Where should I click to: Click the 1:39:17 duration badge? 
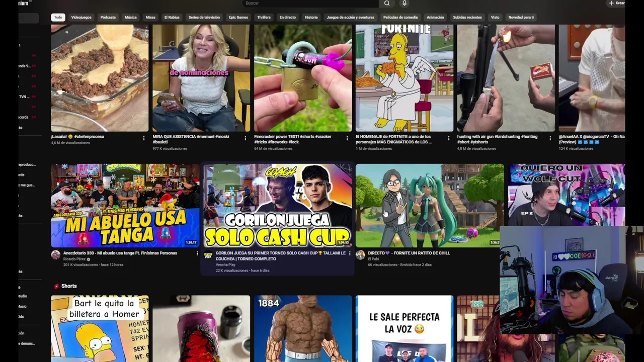coord(191,242)
